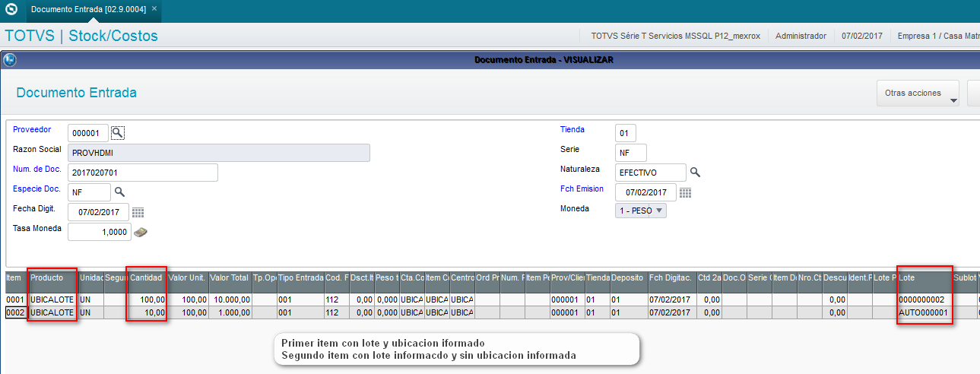This screenshot has width=980, height=374.
Task: Click the Razon Social field PROVHDMI
Action: coord(219,153)
